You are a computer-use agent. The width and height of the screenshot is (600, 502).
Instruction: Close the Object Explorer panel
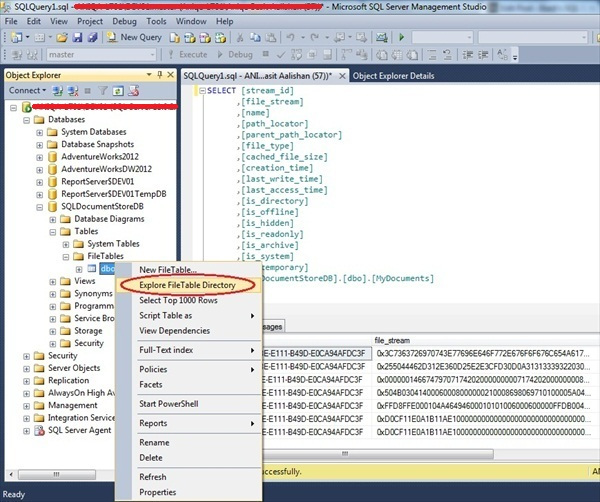(x=169, y=75)
